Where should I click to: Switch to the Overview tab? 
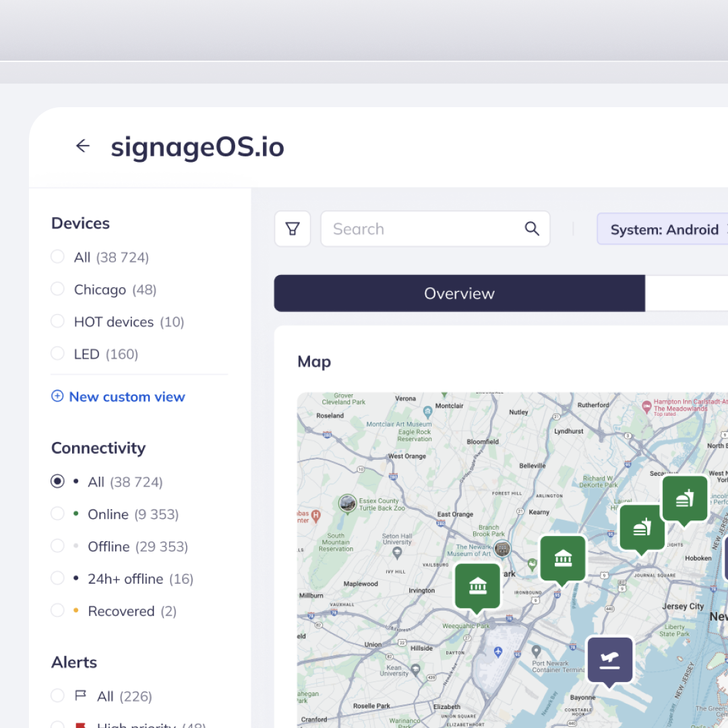pyautogui.click(x=459, y=293)
